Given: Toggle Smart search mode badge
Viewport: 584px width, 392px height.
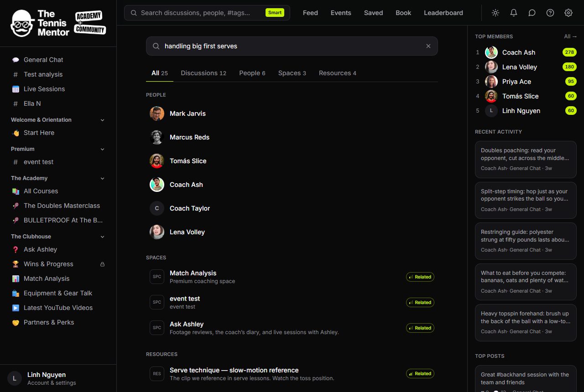Looking at the screenshot, I should click(x=275, y=13).
